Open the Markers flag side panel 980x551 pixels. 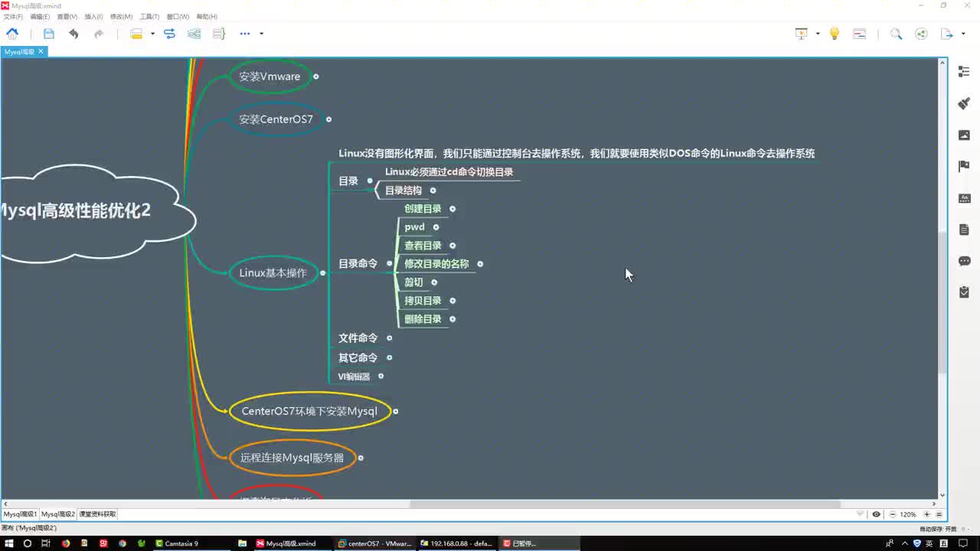(x=964, y=166)
